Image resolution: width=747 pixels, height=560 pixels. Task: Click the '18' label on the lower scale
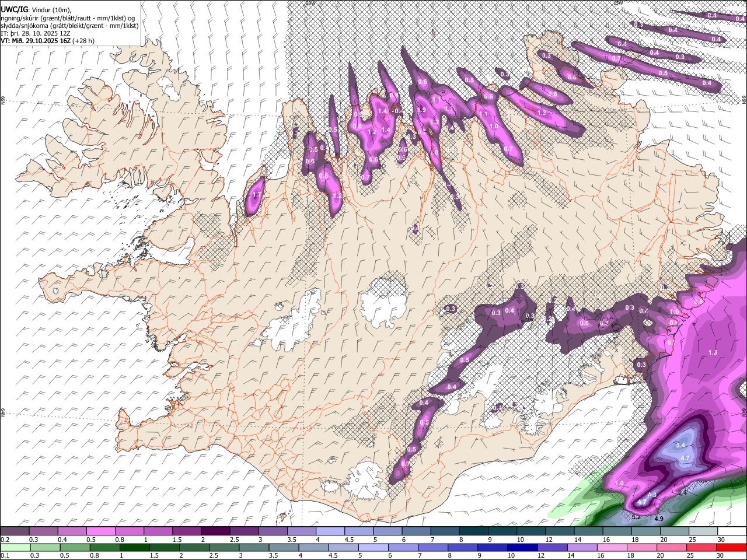(630, 555)
